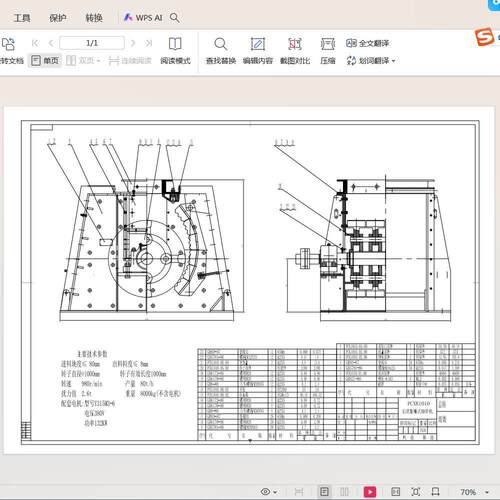This screenshot has width=500, height=500.
Task: Click the search magnifier beside WPS AI
Action: (175, 17)
